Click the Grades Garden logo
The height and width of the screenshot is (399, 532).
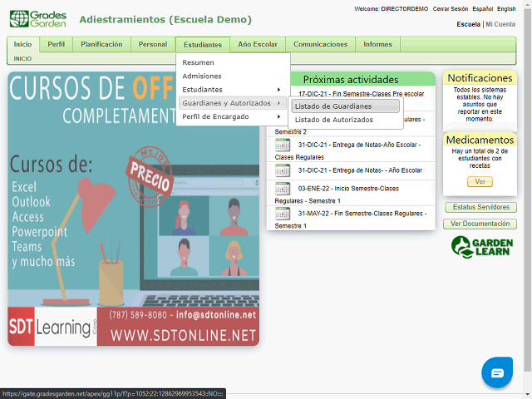pyautogui.click(x=38, y=18)
